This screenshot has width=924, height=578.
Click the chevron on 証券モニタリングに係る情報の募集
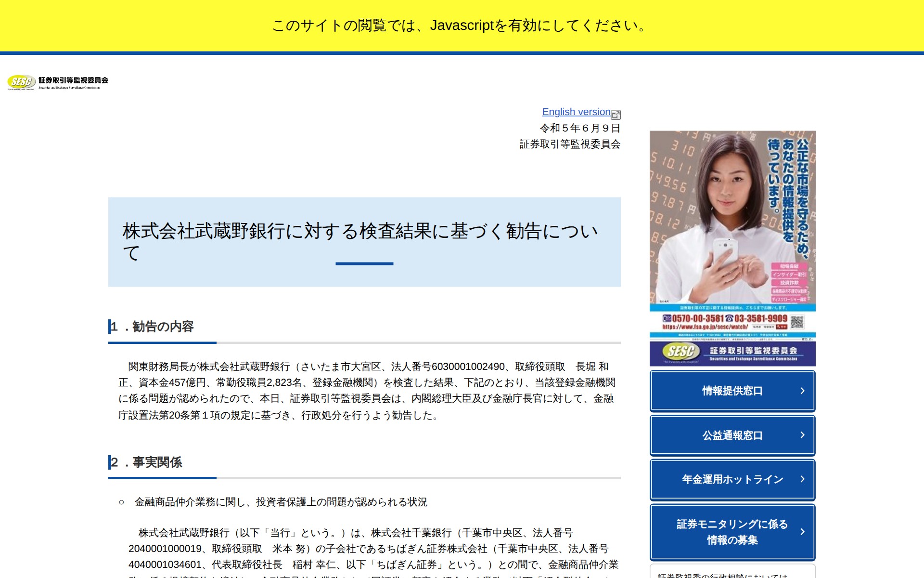pos(802,532)
